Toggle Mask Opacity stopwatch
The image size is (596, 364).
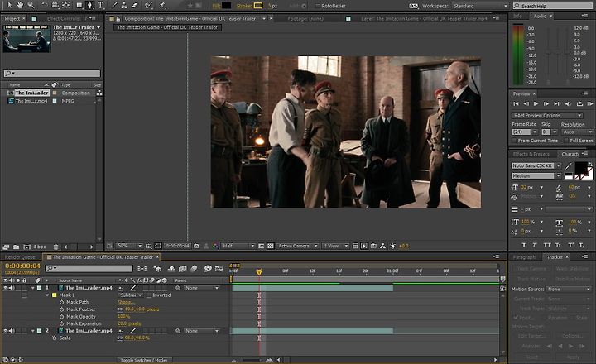pyautogui.click(x=61, y=317)
